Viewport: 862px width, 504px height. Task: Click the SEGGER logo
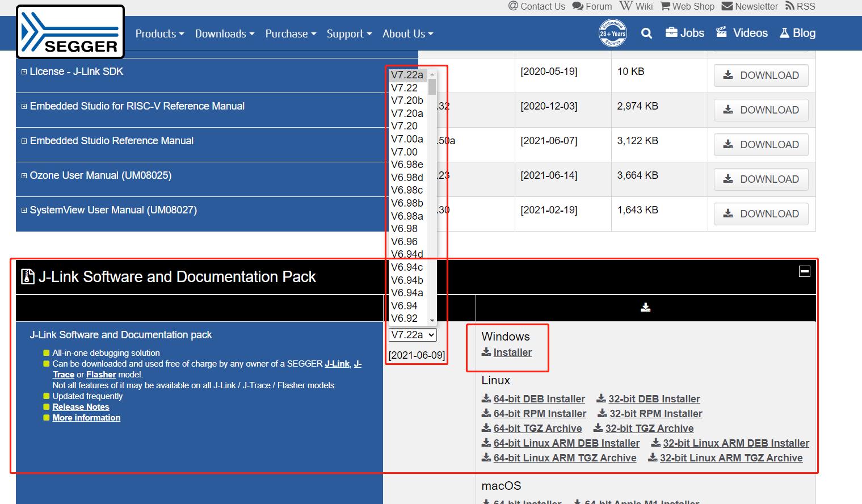70,32
